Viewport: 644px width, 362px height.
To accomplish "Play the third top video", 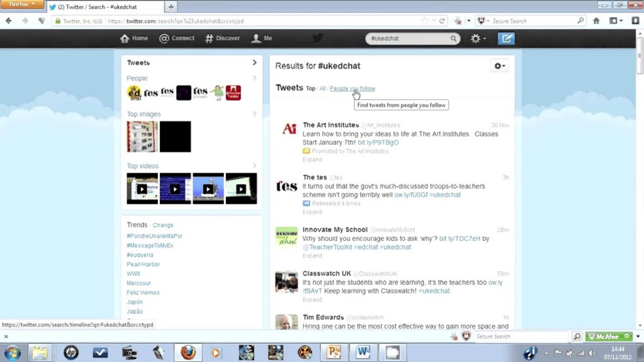I will tap(208, 189).
